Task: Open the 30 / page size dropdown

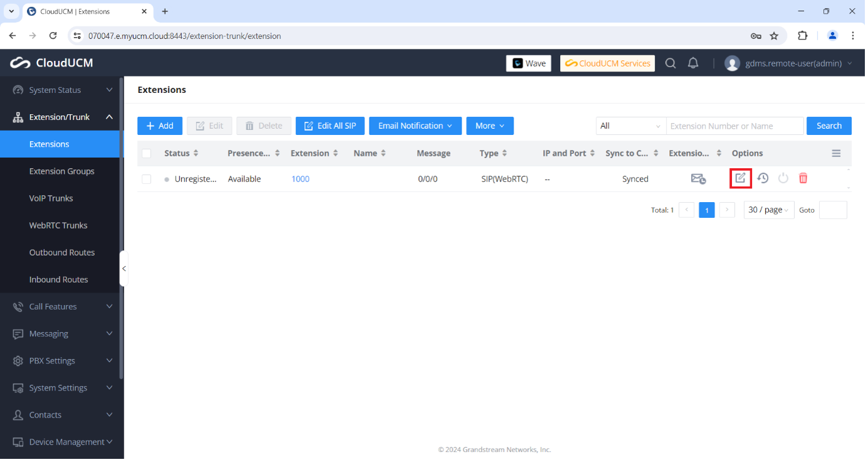Action: coord(768,210)
